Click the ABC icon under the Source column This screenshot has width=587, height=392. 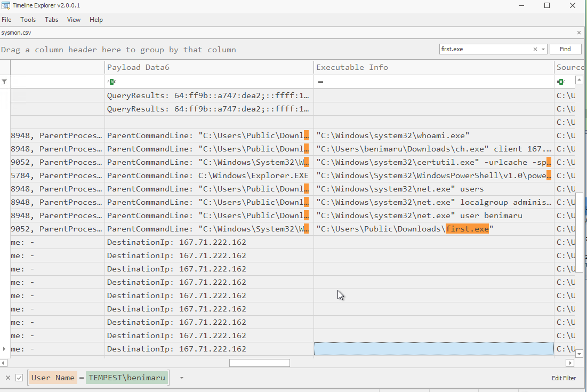point(561,82)
